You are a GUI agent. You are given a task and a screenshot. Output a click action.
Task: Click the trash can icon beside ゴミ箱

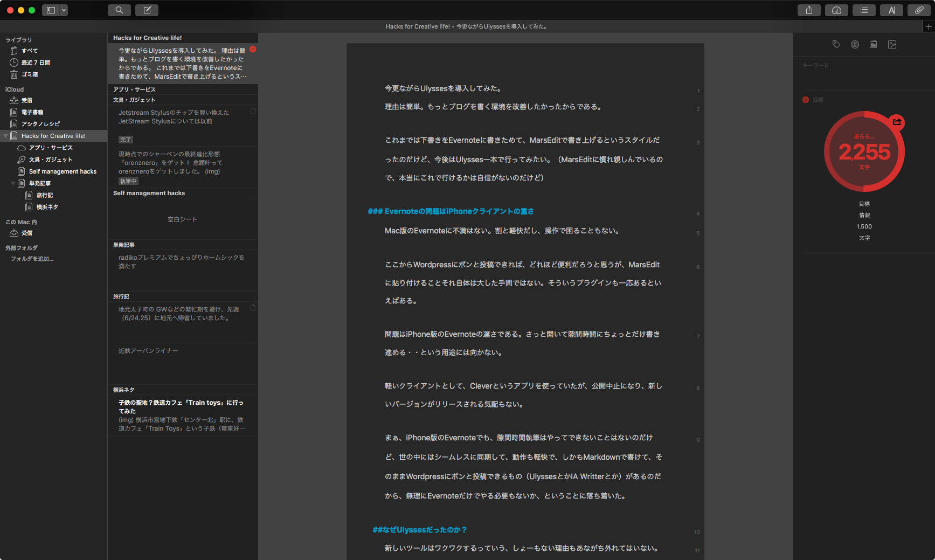[x=14, y=74]
